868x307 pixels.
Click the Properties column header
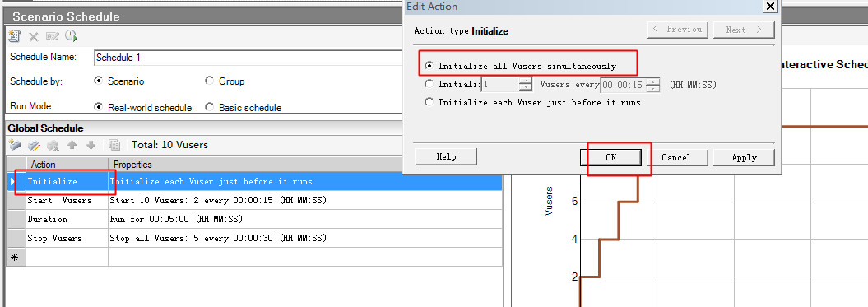pos(305,165)
